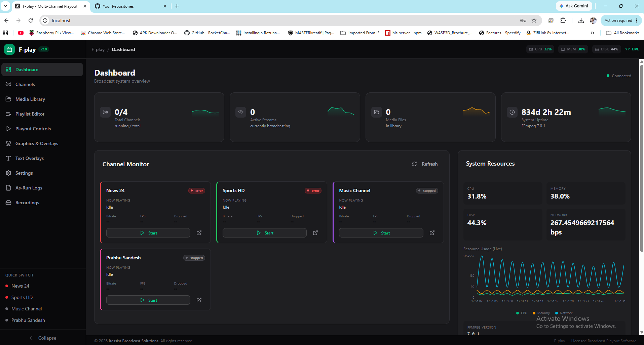Click the Media Files folder icon
The height and width of the screenshot is (345, 644).
[377, 112]
